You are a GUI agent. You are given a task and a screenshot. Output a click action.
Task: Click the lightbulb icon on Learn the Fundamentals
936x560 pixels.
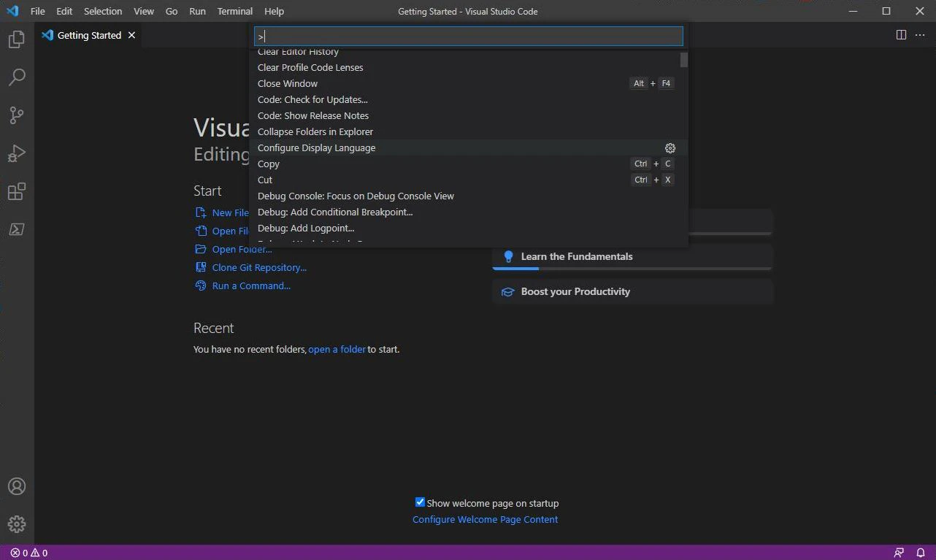tap(509, 256)
